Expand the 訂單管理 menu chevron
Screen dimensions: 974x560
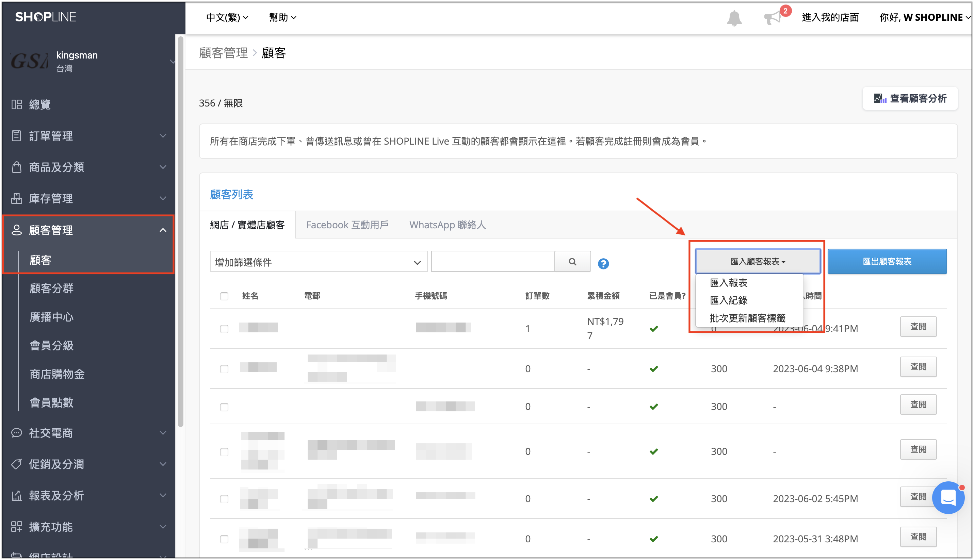[x=163, y=136]
